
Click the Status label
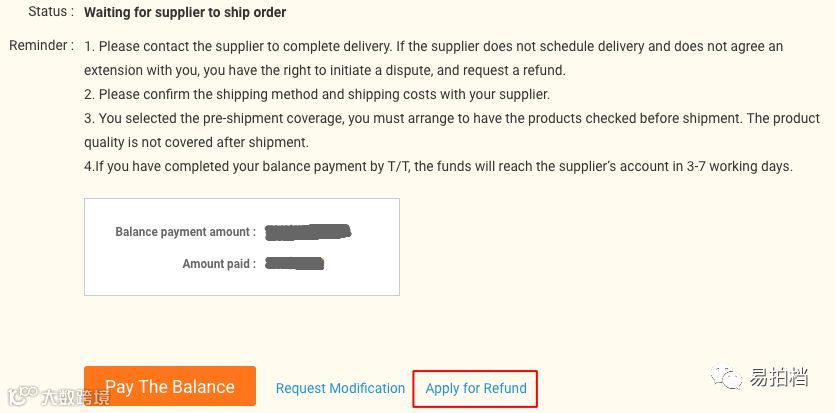click(50, 12)
